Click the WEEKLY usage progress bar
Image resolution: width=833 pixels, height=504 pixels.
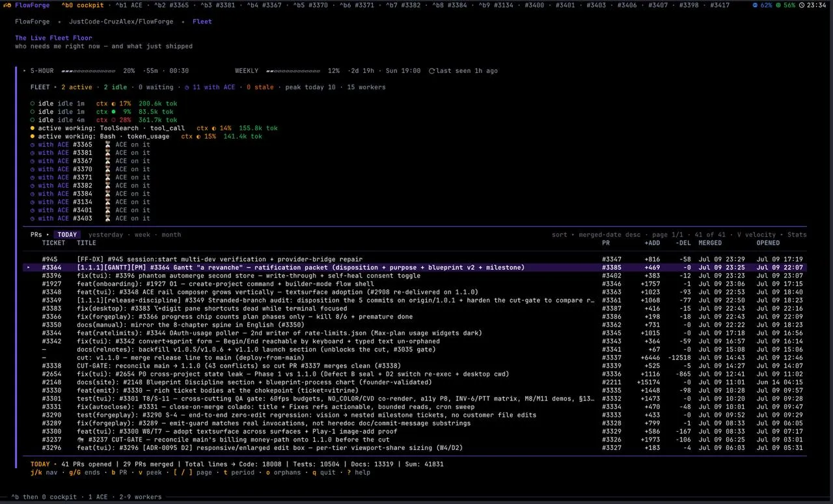point(293,71)
